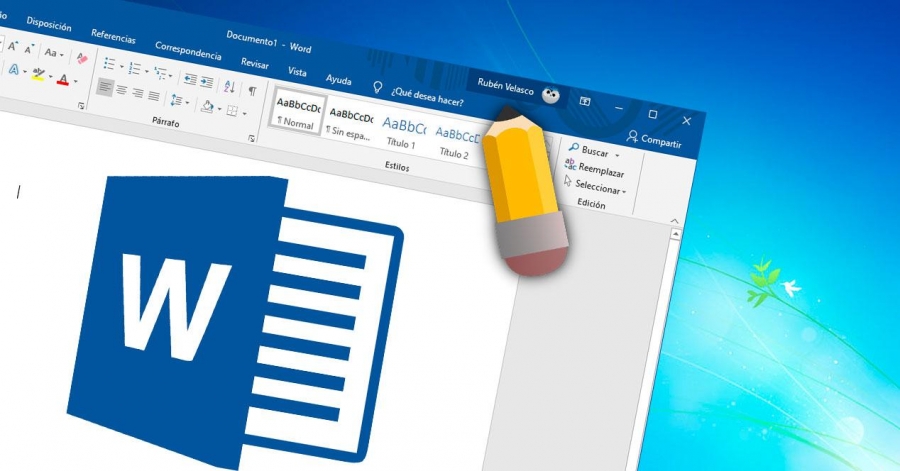Viewport: 900px width, 471px height.
Task: Switch to the Vista tab
Action: click(x=297, y=71)
